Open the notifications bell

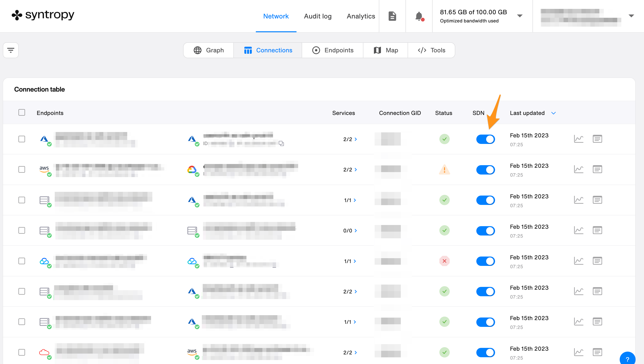[x=419, y=16]
